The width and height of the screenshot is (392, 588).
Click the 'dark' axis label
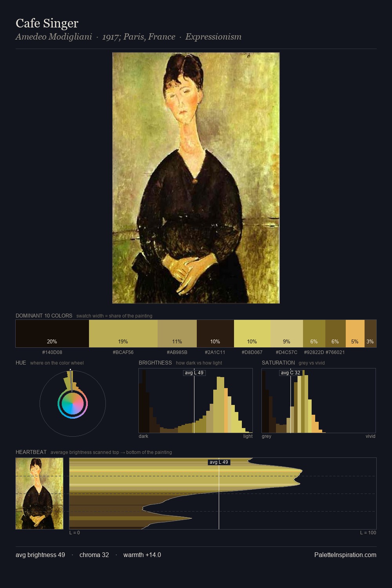pyautogui.click(x=143, y=436)
